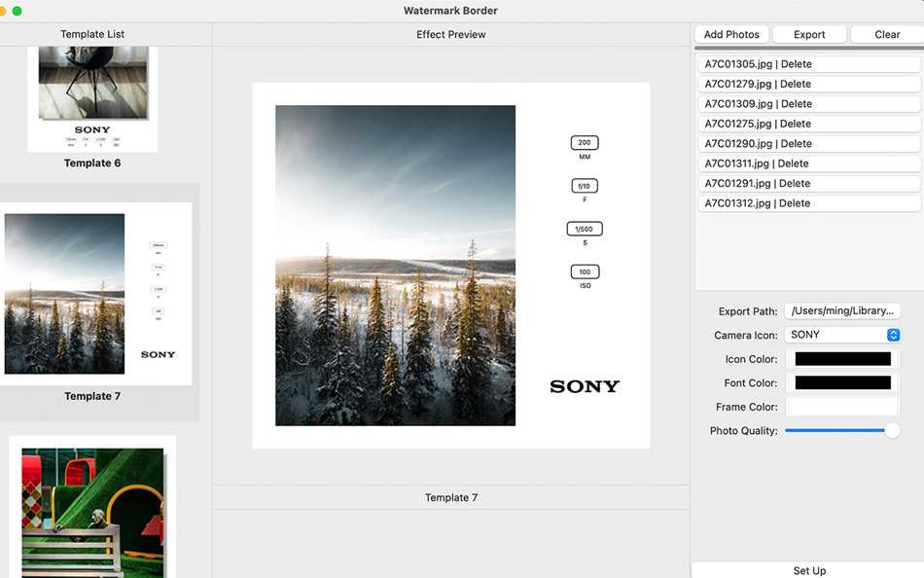Select the colorful playground template thumbnail
This screenshot has height=578, width=924.
pos(92,507)
